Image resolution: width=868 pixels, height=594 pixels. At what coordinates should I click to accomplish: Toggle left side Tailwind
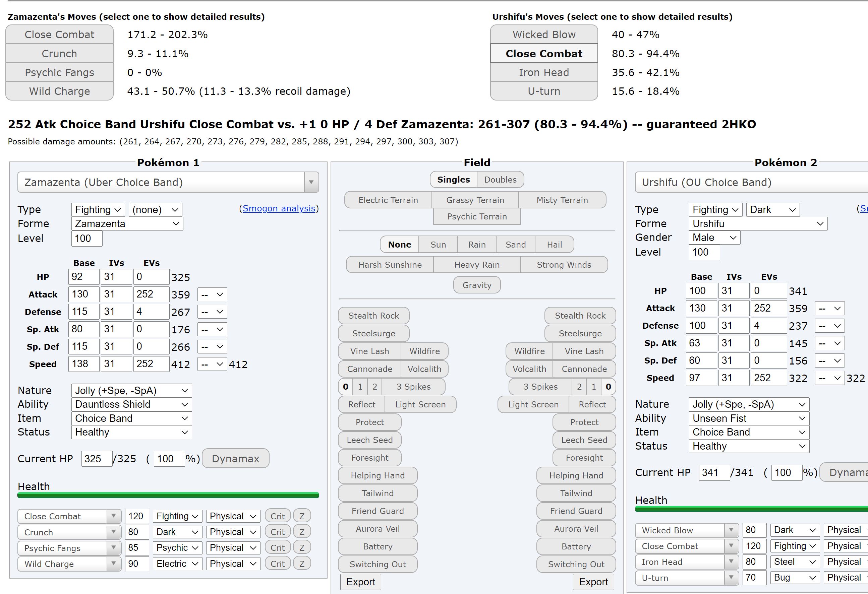point(378,493)
